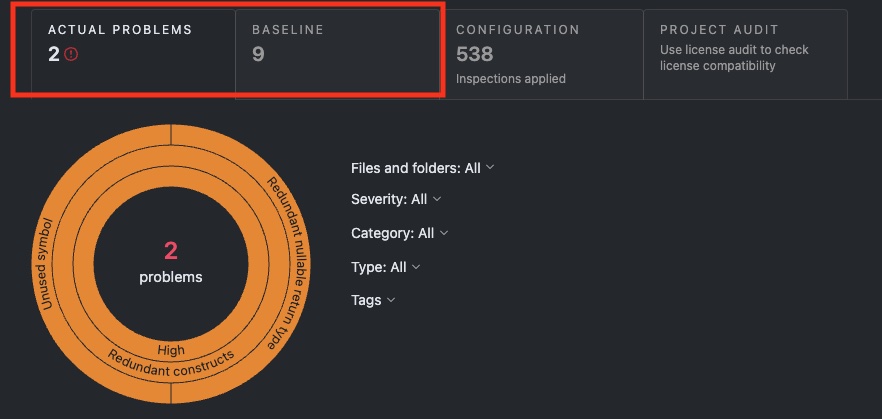Click the red warning icon beside problem count

pos(71,54)
